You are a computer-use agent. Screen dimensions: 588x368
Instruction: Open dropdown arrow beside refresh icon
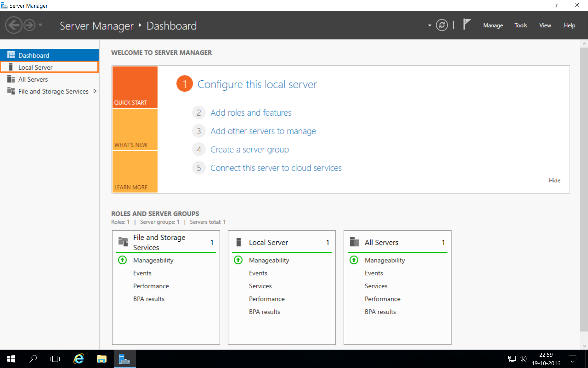click(429, 25)
